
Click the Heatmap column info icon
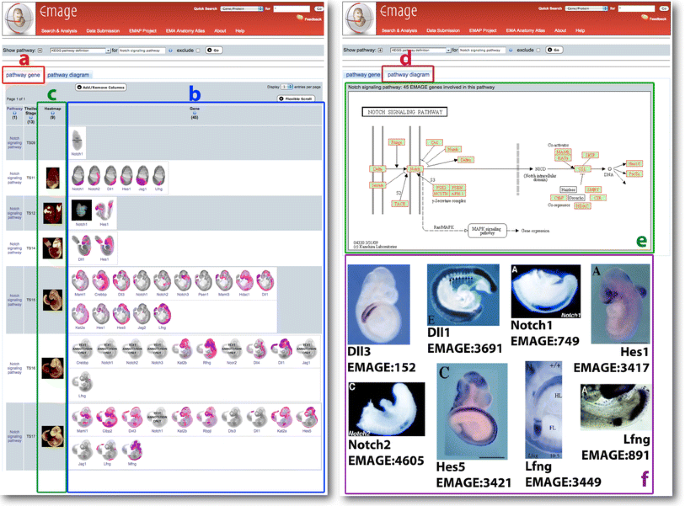click(53, 113)
